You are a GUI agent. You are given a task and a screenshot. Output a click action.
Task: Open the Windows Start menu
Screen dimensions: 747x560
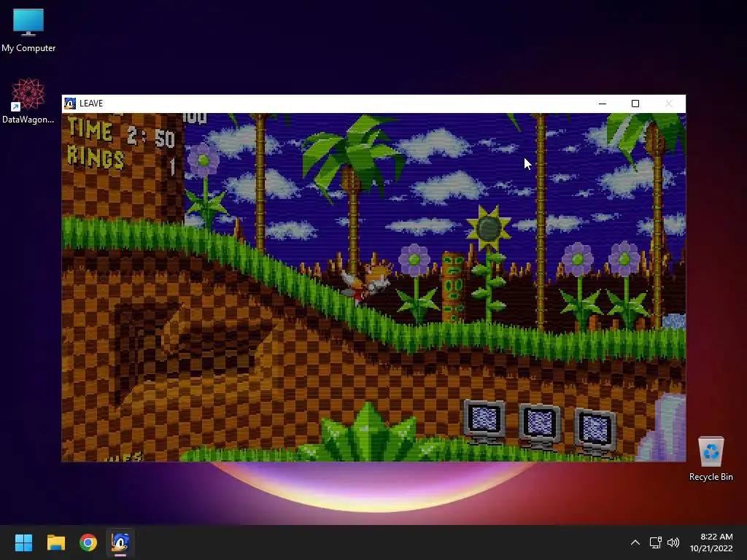tap(23, 542)
